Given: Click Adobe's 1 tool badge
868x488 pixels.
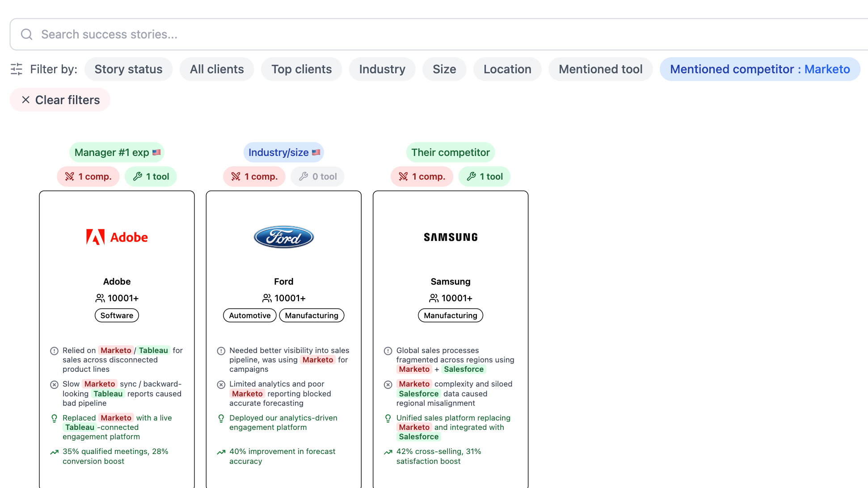Looking at the screenshot, I should (x=151, y=177).
